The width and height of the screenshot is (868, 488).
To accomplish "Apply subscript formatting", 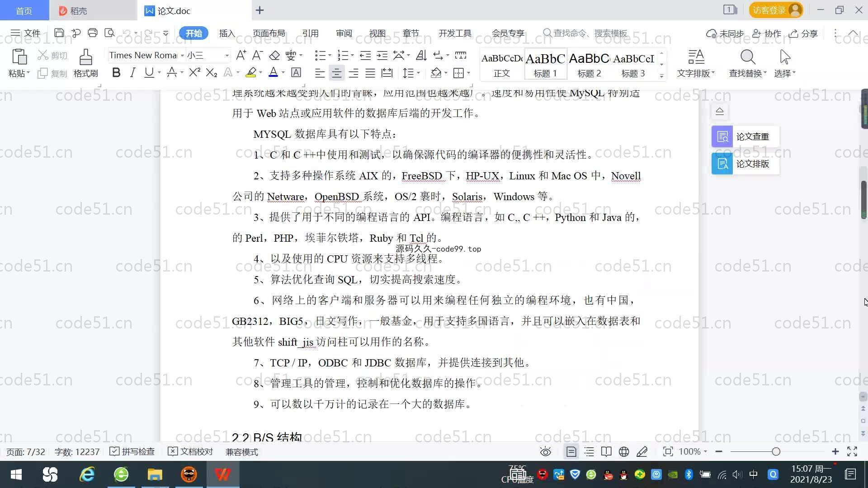I will coord(212,72).
